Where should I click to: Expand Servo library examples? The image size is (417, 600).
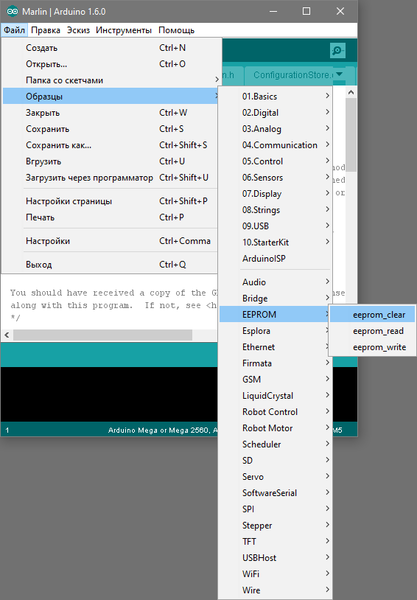276,477
